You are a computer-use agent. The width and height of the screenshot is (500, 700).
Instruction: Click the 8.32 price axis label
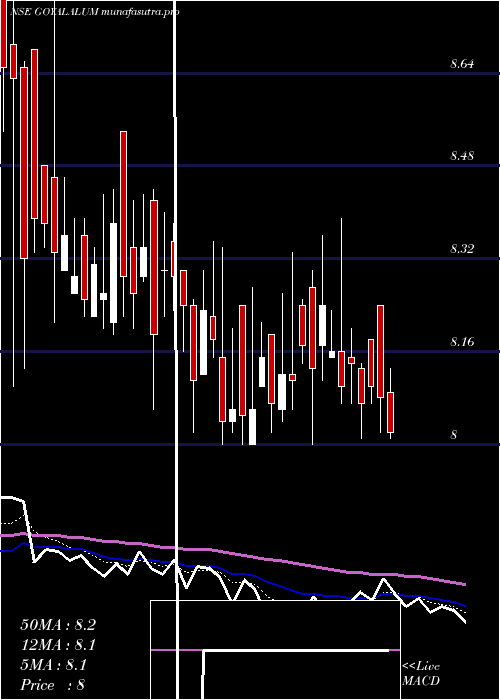pyautogui.click(x=462, y=249)
